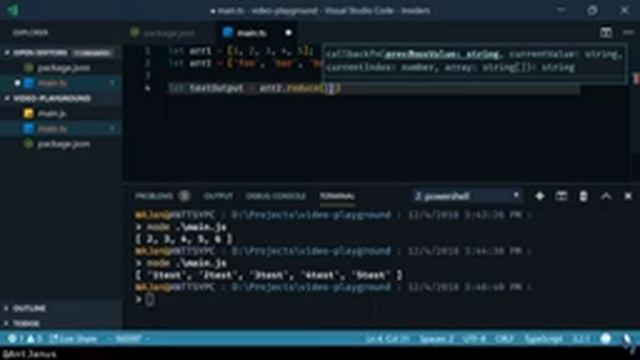The height and width of the screenshot is (360, 640).
Task: Close the terminal panel
Action: click(628, 196)
